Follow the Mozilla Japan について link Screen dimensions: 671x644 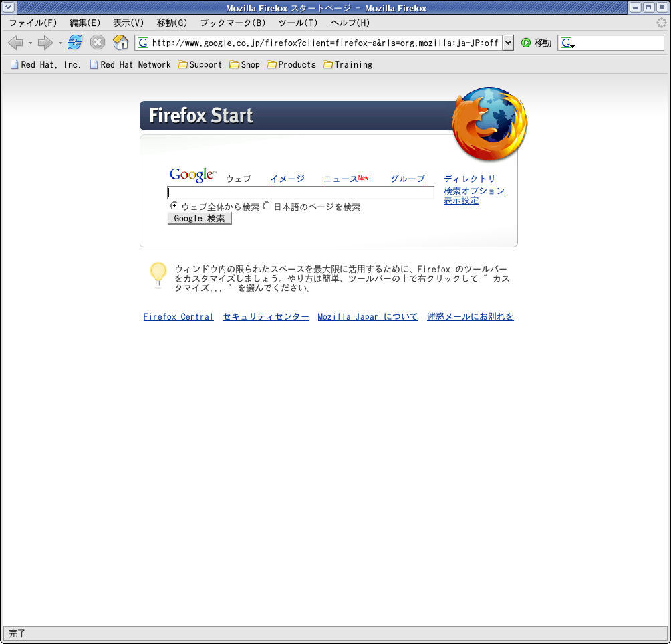coord(368,317)
